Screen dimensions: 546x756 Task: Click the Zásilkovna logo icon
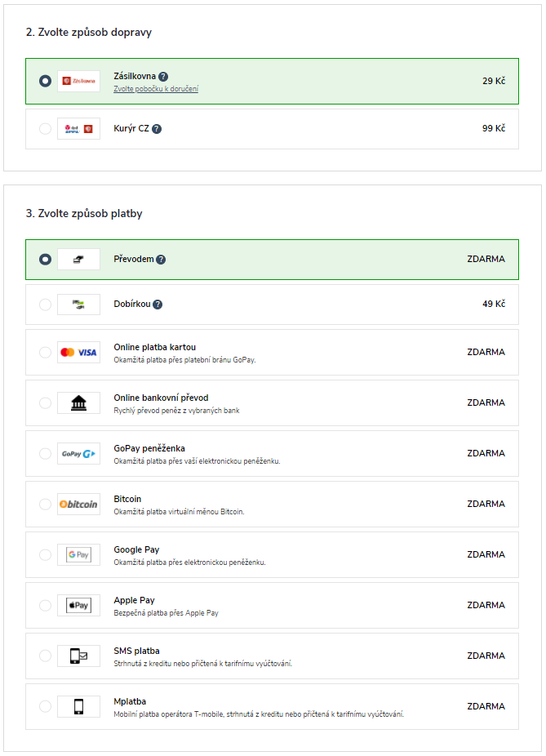[x=78, y=81]
